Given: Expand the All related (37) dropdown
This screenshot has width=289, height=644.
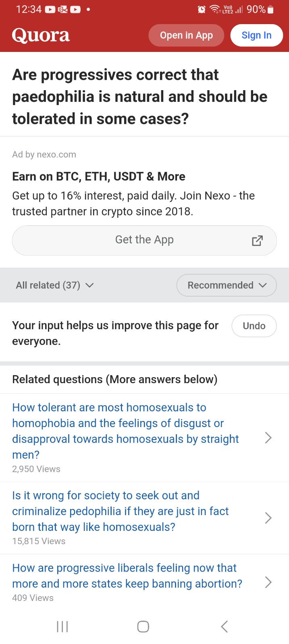Looking at the screenshot, I should click(55, 285).
